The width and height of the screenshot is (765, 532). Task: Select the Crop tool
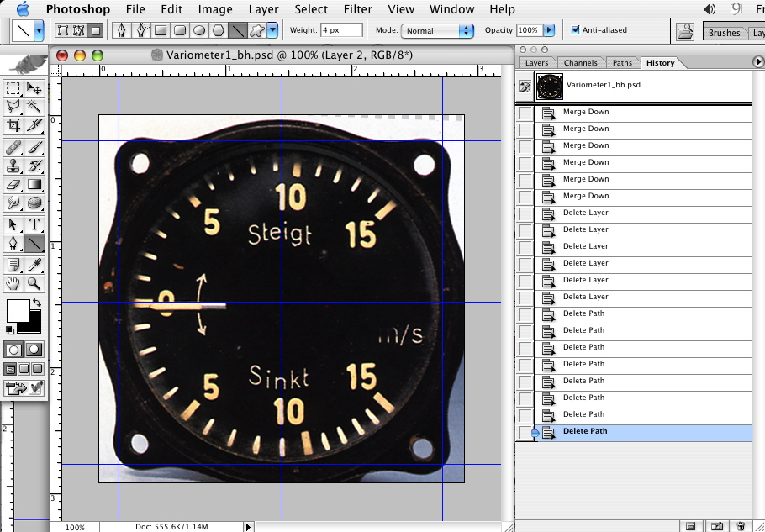point(13,126)
